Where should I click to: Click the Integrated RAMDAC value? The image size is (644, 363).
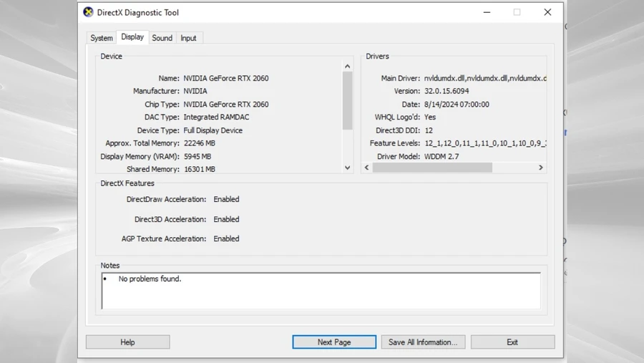pyautogui.click(x=216, y=117)
